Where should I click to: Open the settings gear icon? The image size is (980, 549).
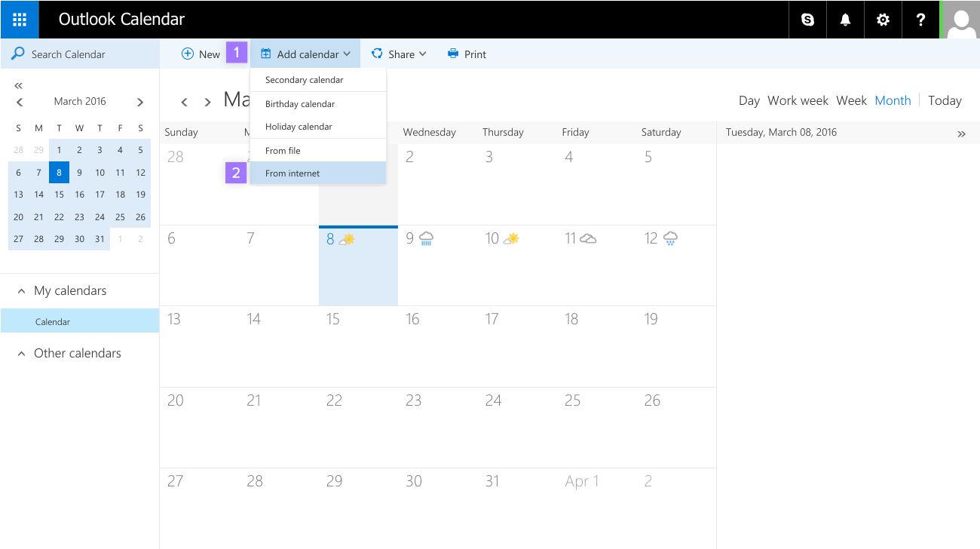click(x=883, y=20)
